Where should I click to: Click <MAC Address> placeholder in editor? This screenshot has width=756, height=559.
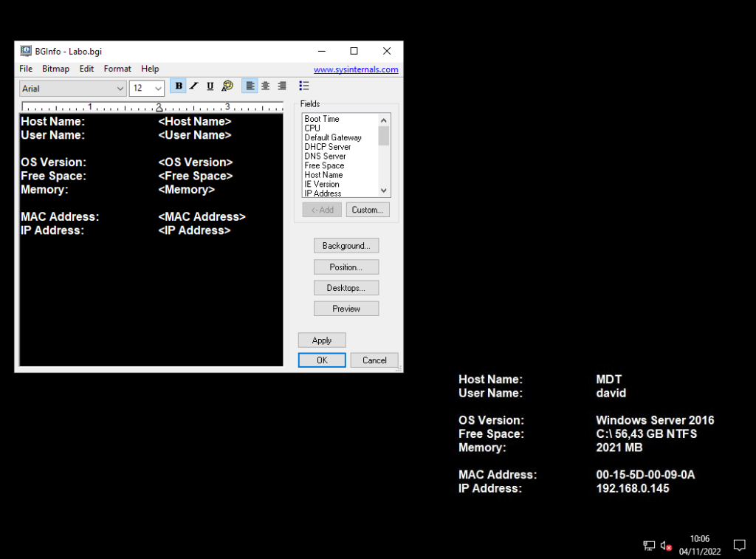coord(202,217)
